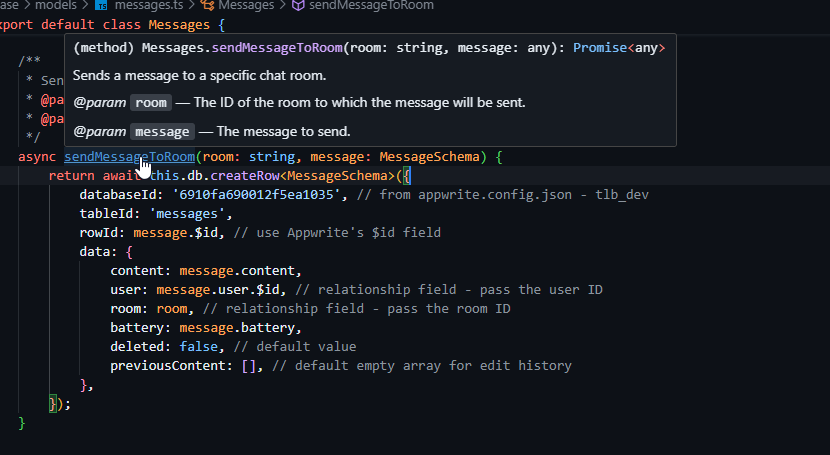Click Promise<any> return type in hover
The image size is (830, 455).
click(x=619, y=47)
